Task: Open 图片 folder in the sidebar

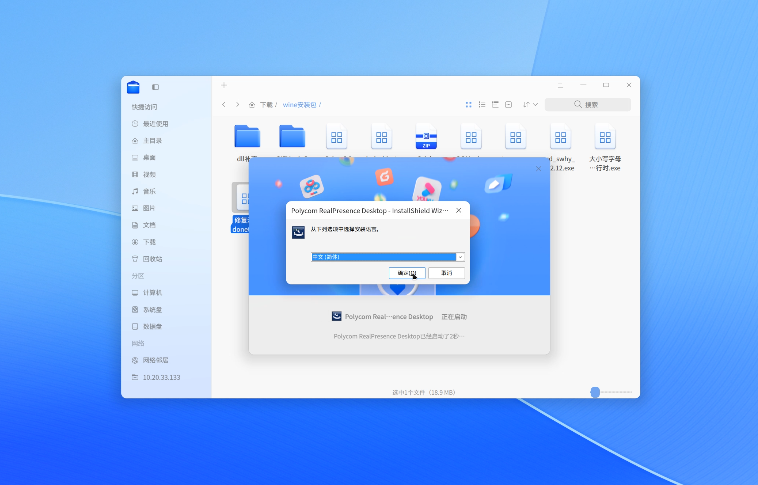Action: (144, 208)
